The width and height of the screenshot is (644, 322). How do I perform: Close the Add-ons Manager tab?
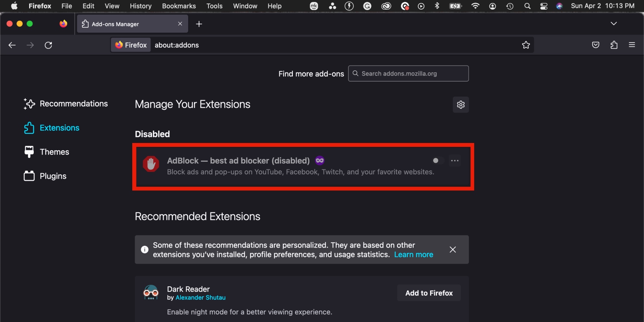pos(180,24)
